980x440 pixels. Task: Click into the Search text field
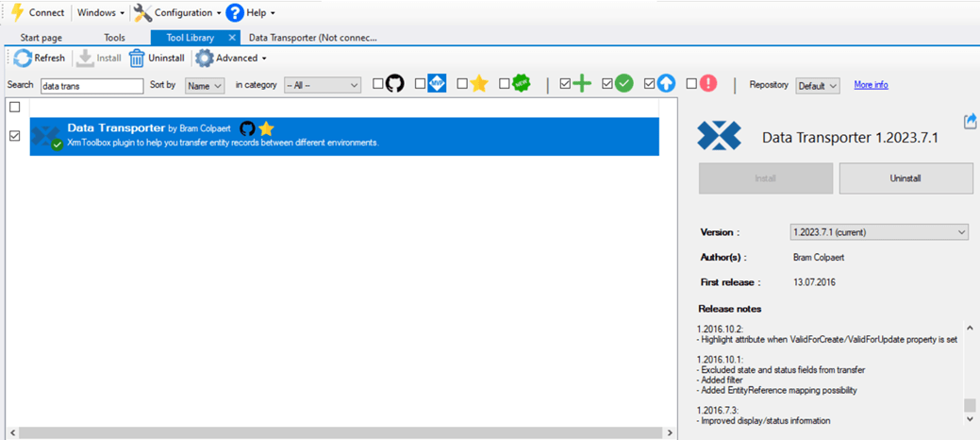click(x=91, y=85)
